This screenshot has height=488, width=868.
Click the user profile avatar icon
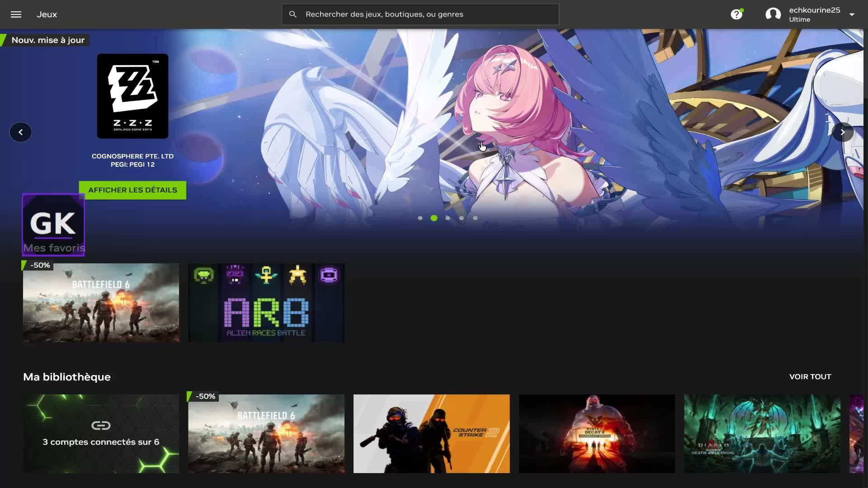click(x=773, y=14)
